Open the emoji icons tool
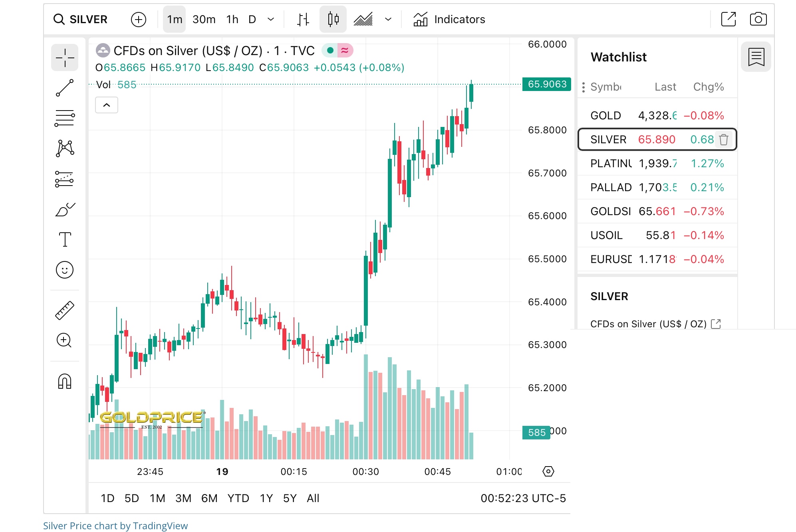 coord(65,270)
